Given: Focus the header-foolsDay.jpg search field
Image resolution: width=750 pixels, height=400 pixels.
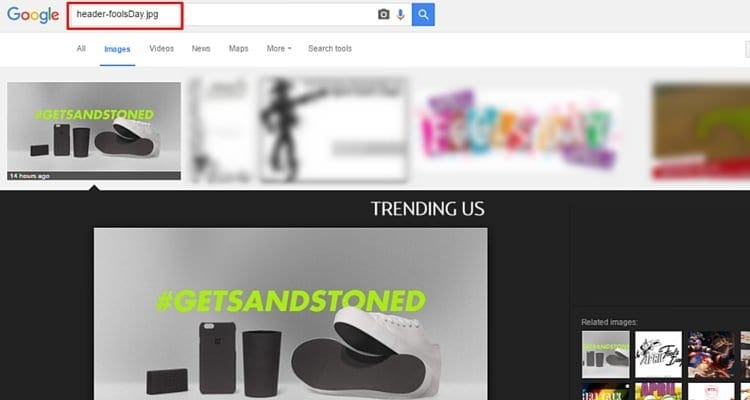Looking at the screenshot, I should [238, 14].
